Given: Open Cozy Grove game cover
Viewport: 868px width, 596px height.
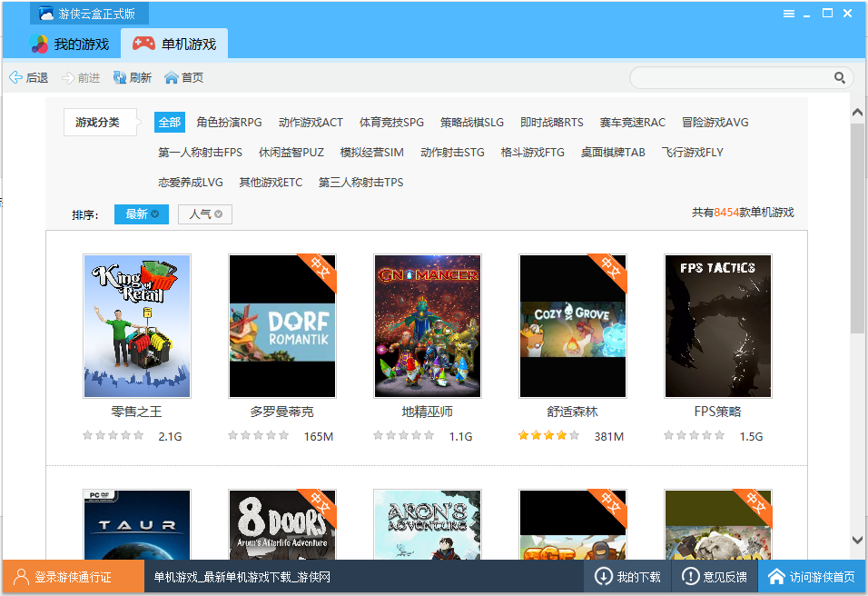Looking at the screenshot, I should tap(572, 325).
